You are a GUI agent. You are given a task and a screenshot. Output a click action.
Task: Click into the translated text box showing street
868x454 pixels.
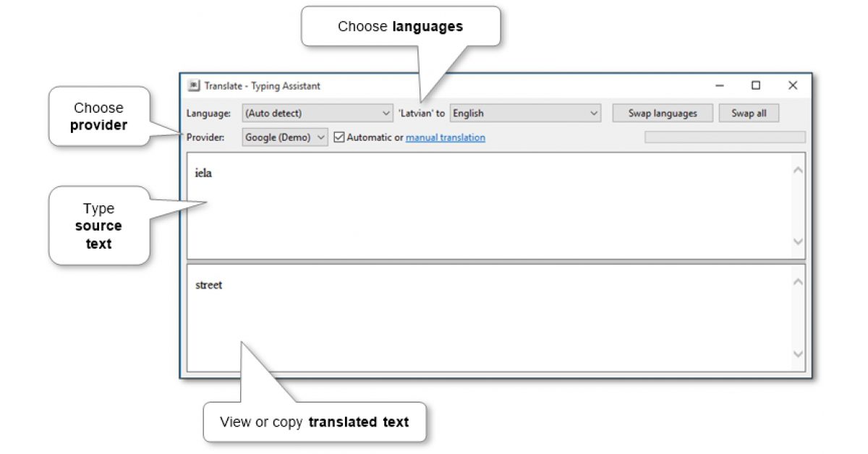[x=492, y=318]
